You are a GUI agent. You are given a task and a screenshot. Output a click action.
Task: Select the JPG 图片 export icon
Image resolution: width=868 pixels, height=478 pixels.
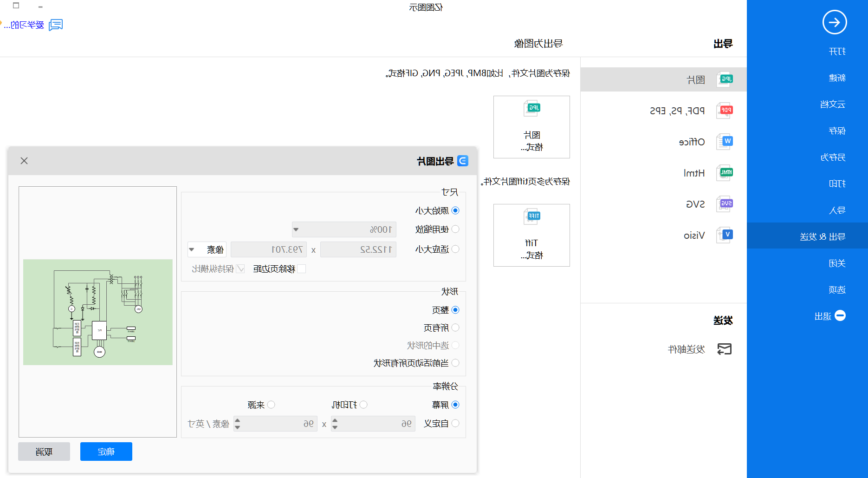click(x=725, y=80)
